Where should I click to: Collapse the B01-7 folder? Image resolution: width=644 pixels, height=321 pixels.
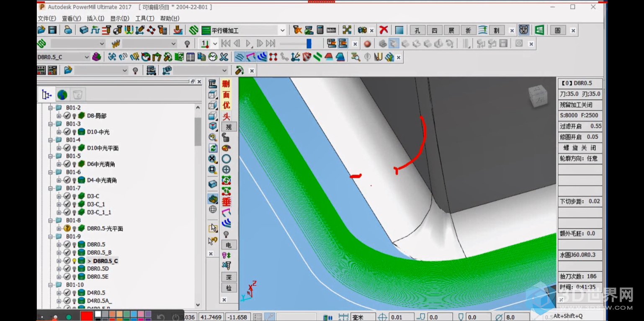point(50,188)
